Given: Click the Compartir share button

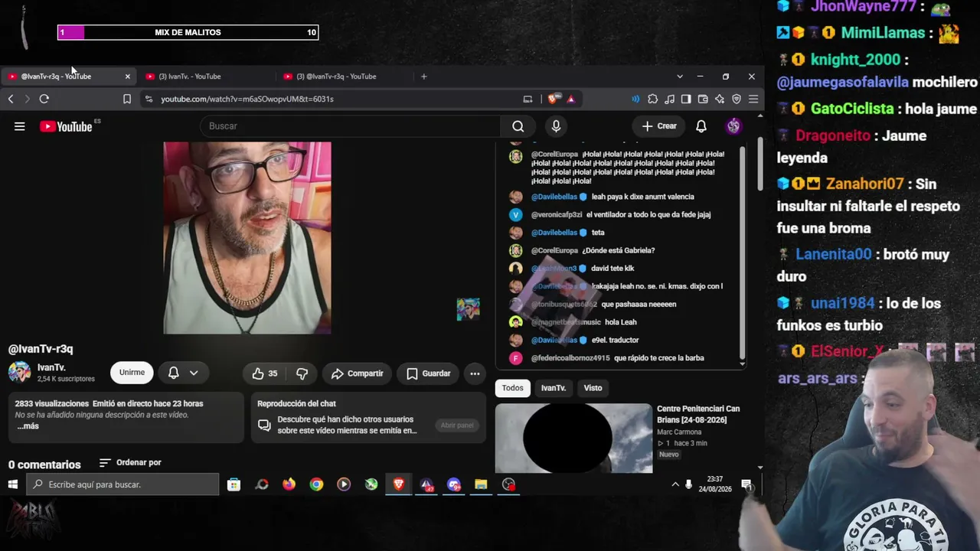Looking at the screenshot, I should click(357, 373).
